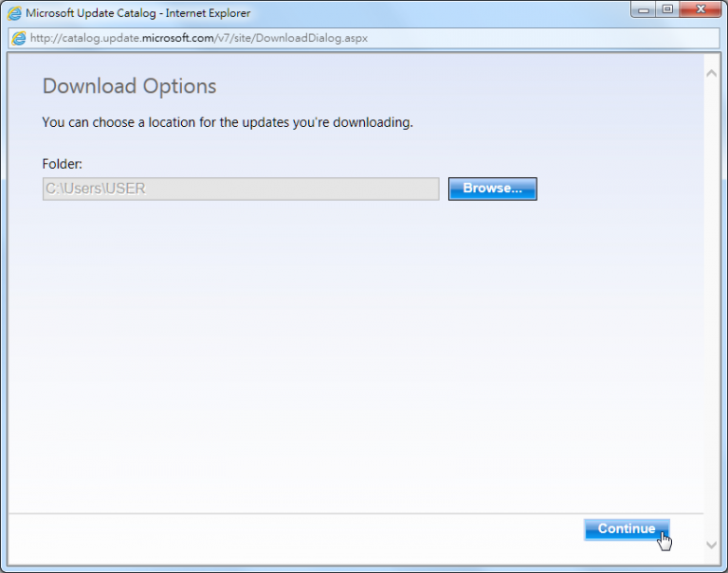Close the Download Options window
Viewport: 728px width, 573px height.
point(701,9)
